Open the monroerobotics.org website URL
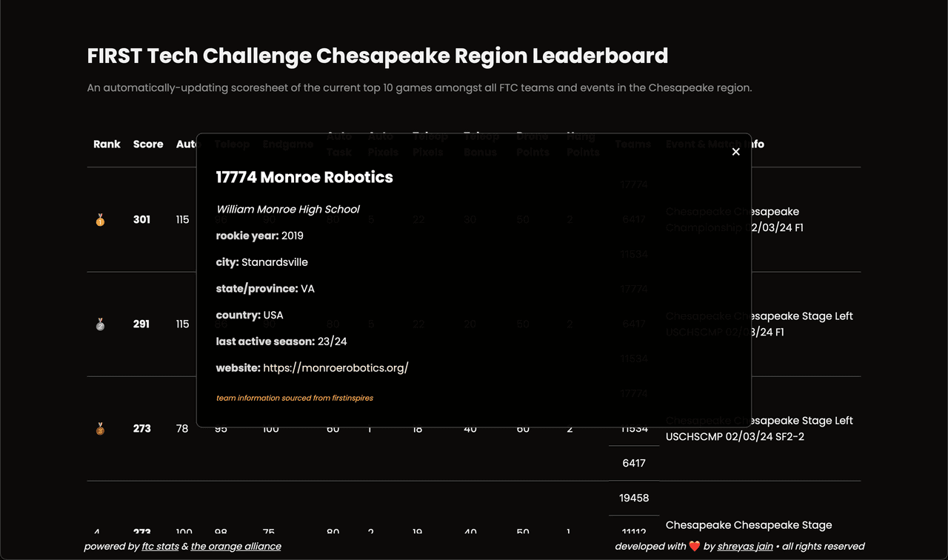Image resolution: width=948 pixels, height=560 pixels. pos(336,368)
